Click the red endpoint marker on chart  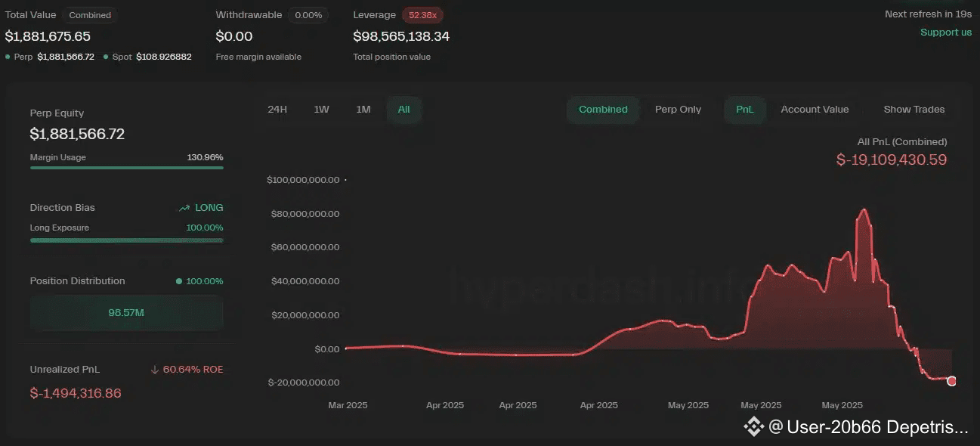point(951,381)
